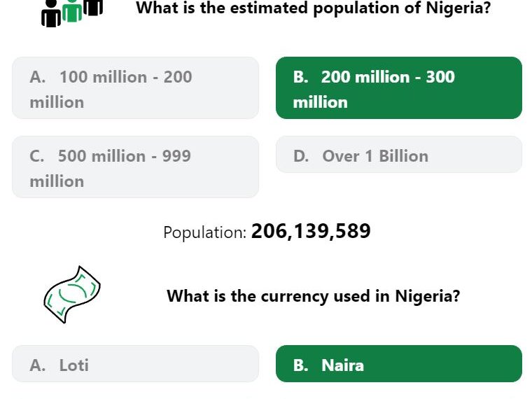Select answer A. 100 million - 200 million
Viewport: 532px width, 399px height.
[x=135, y=88]
